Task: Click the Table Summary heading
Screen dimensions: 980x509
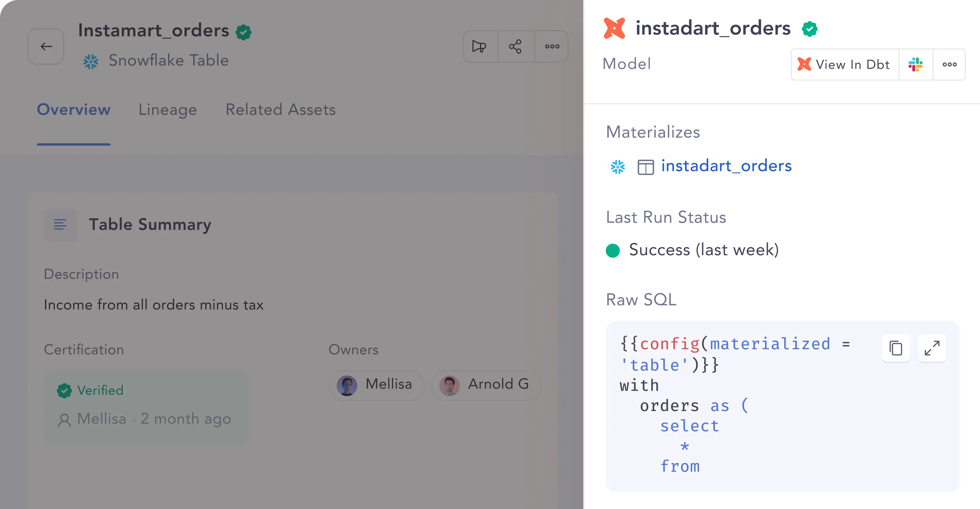Action: coord(150,224)
